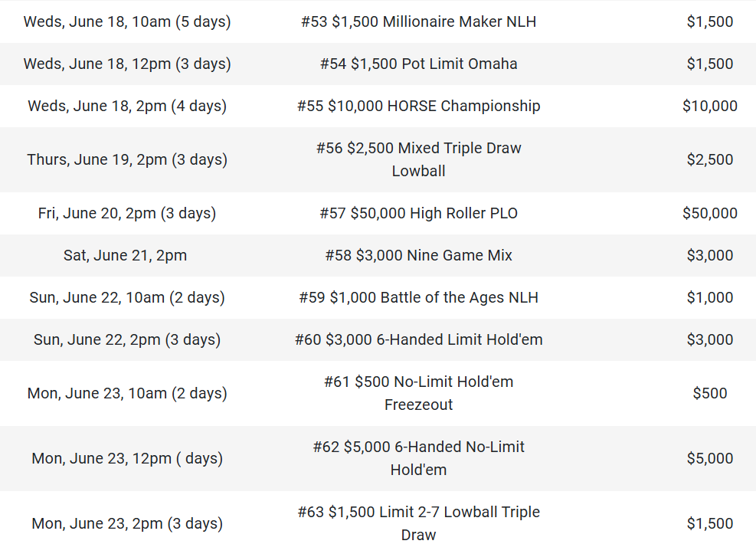Click the Fri, June 20, 2pm date

(127, 213)
